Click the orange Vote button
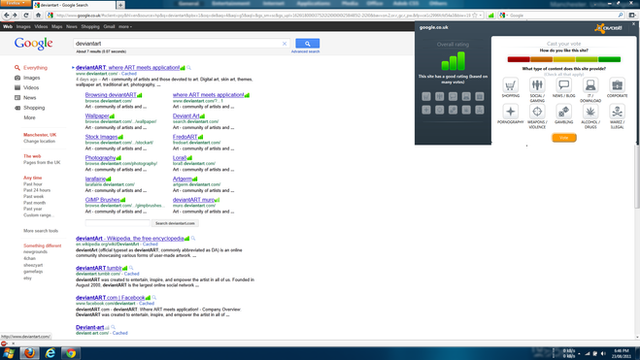Viewport: 640px width, 360px height. [x=564, y=138]
